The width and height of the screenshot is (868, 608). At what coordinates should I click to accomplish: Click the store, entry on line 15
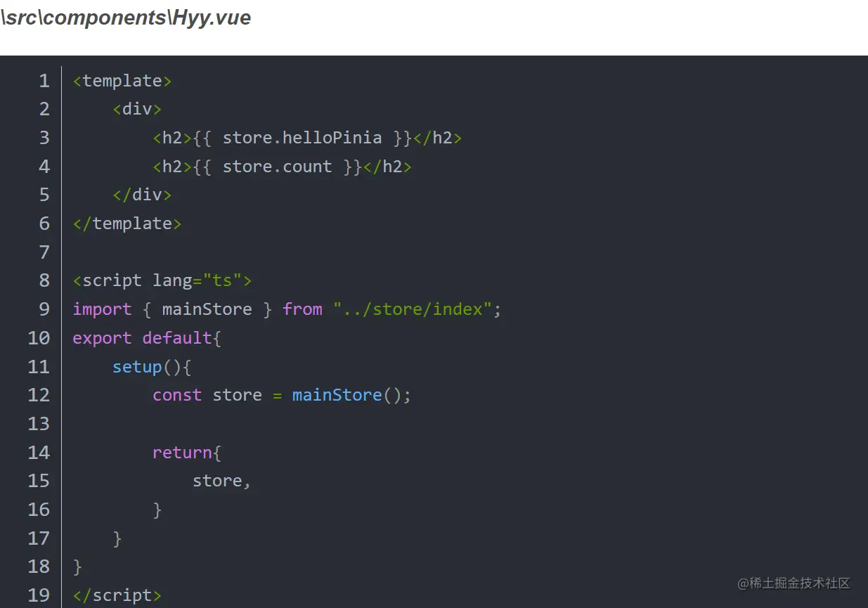click(x=221, y=481)
